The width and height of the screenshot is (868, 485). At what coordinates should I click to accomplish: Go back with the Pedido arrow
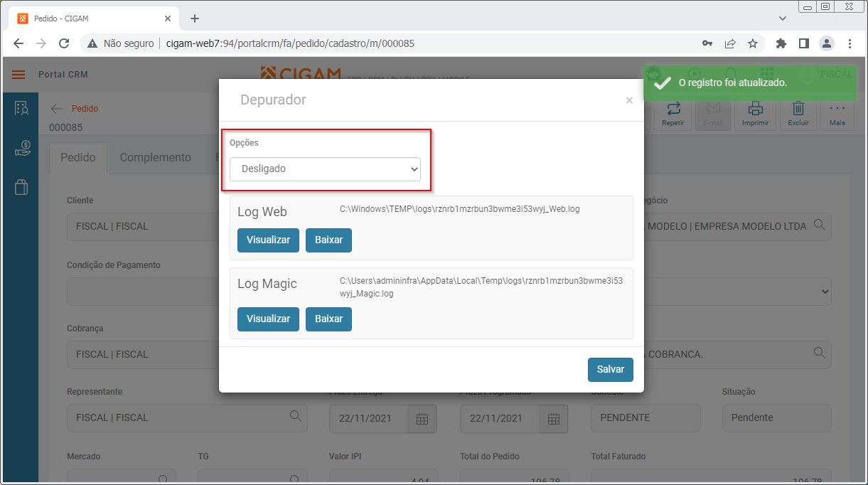(x=57, y=109)
